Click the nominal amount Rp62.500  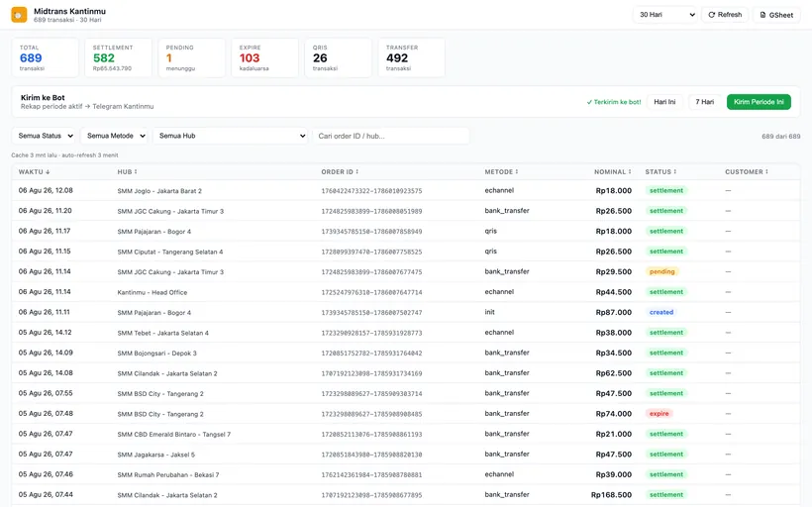pyautogui.click(x=614, y=373)
